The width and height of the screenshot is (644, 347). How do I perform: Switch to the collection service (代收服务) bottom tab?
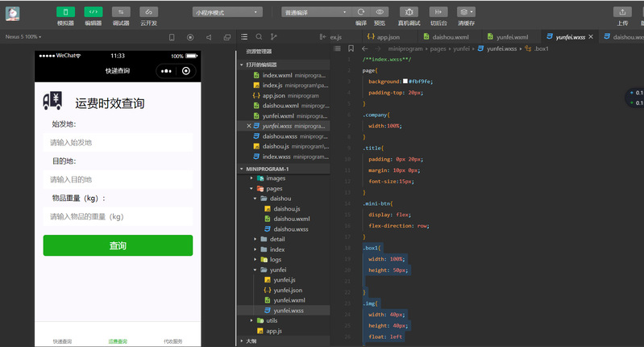[x=173, y=341]
